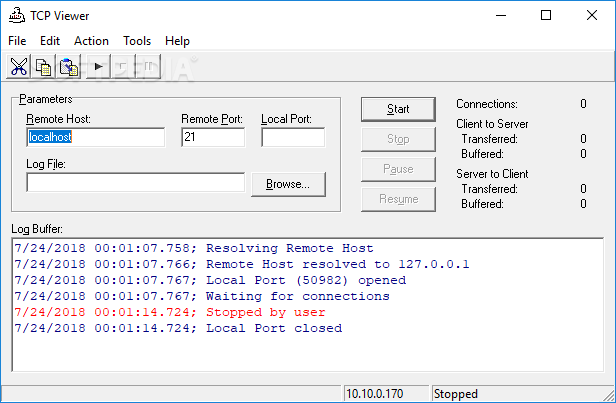Minimize the TCP Viewer window
This screenshot has height=403, width=616.
tap(501, 16)
